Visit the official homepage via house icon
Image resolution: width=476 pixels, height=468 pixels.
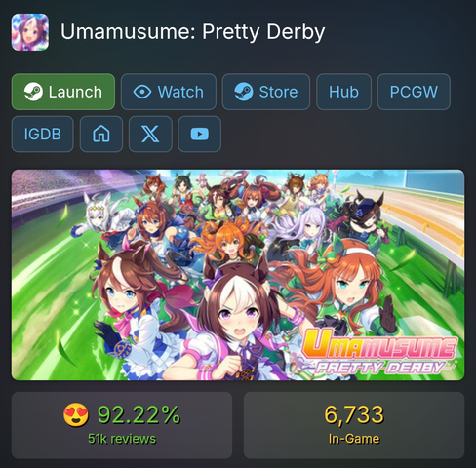[101, 134]
